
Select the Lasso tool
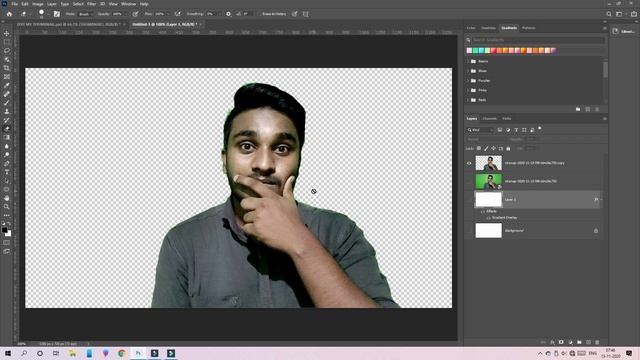(x=7, y=51)
